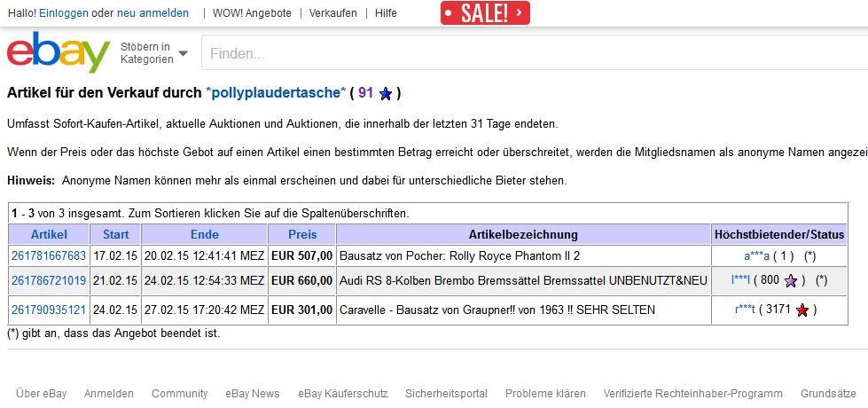Open the eBay News footer link
Image resolution: width=868 pixels, height=408 pixels.
[x=253, y=394]
